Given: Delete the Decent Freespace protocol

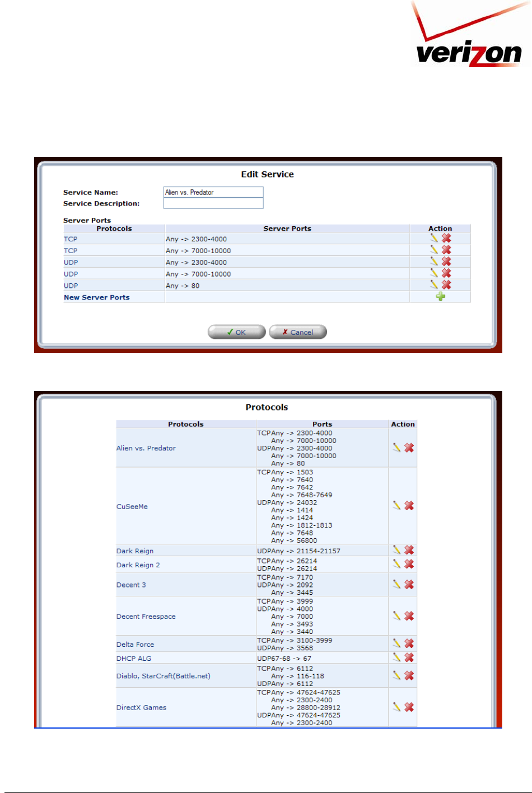Looking at the screenshot, I should pyautogui.click(x=409, y=615).
